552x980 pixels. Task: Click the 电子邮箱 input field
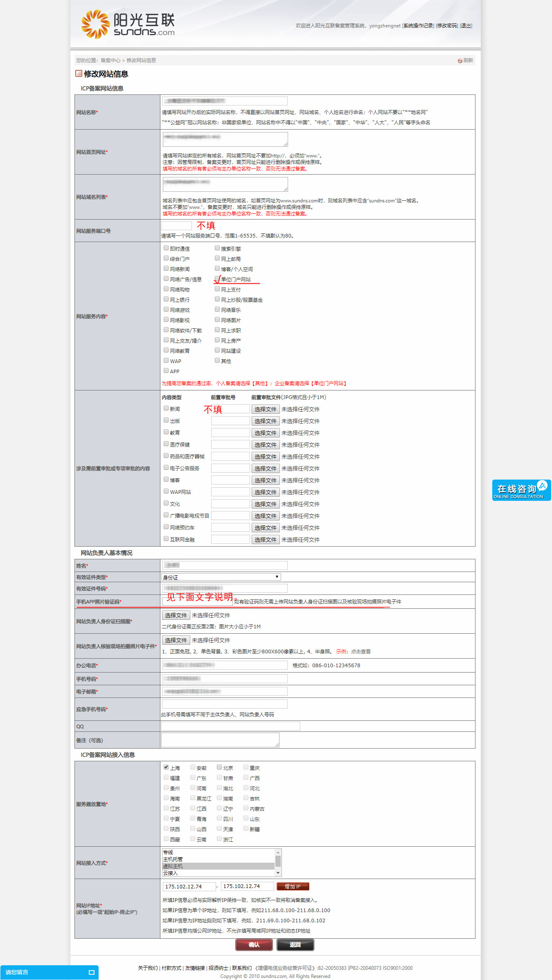pos(225,691)
